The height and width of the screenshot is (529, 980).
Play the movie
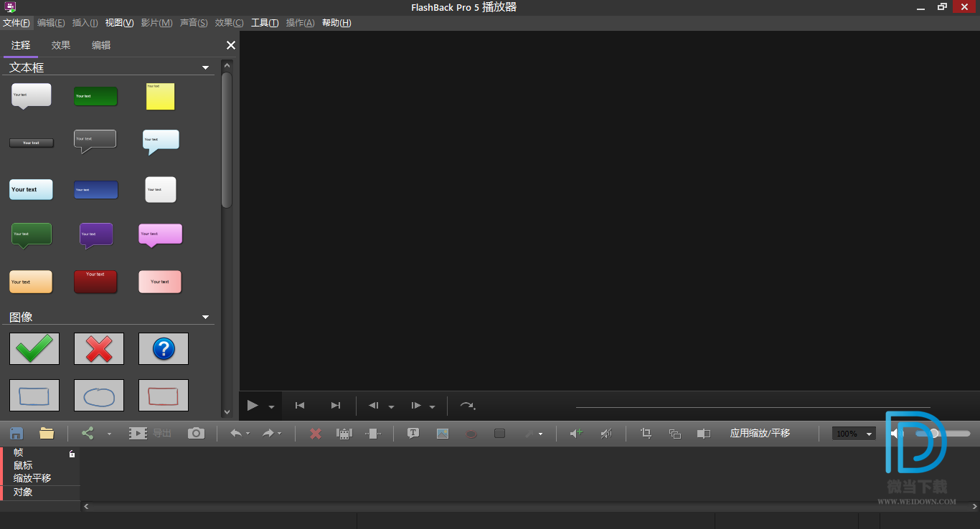pos(252,406)
